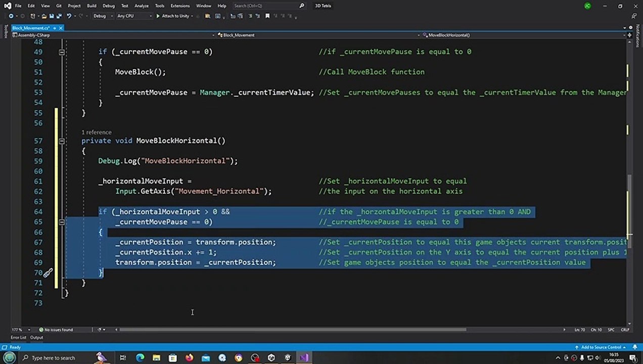Open the Git menu
This screenshot has width=643, height=364.
click(59, 6)
